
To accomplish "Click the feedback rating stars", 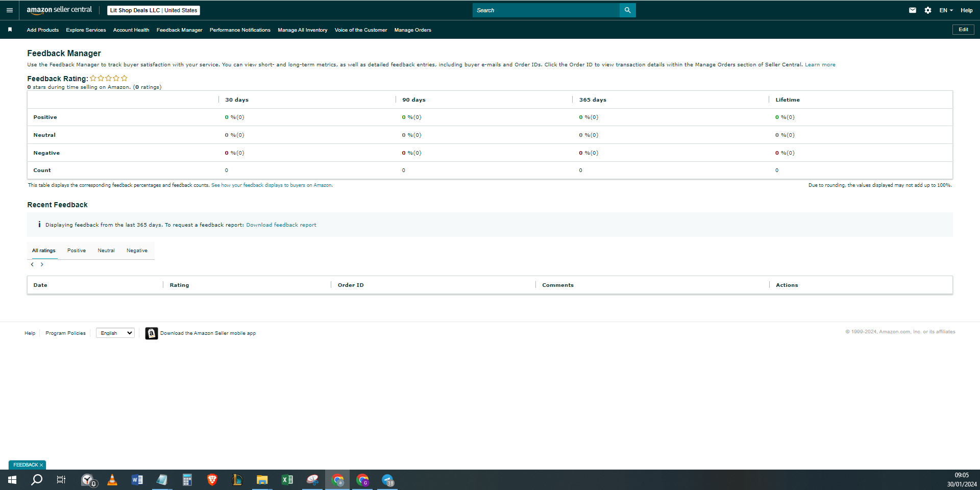I will coord(109,78).
